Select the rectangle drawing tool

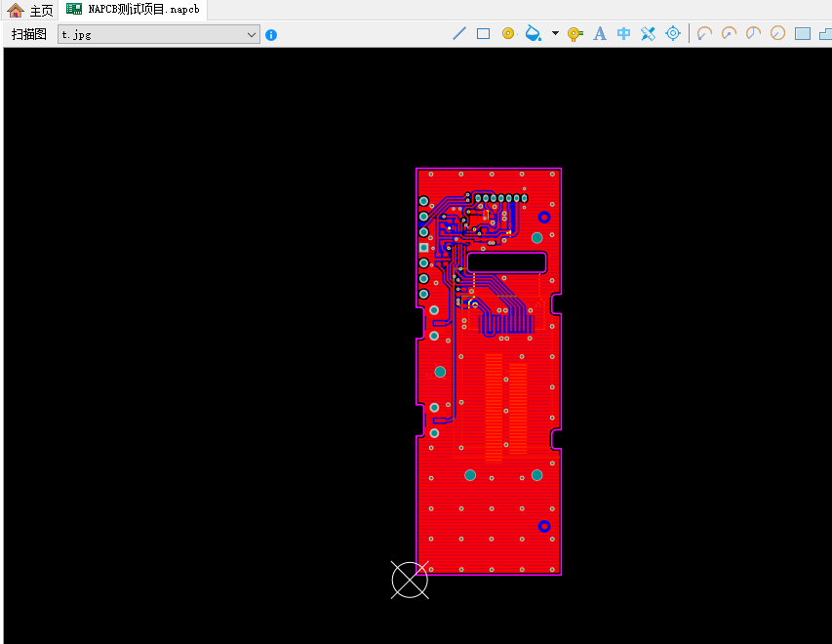point(484,34)
